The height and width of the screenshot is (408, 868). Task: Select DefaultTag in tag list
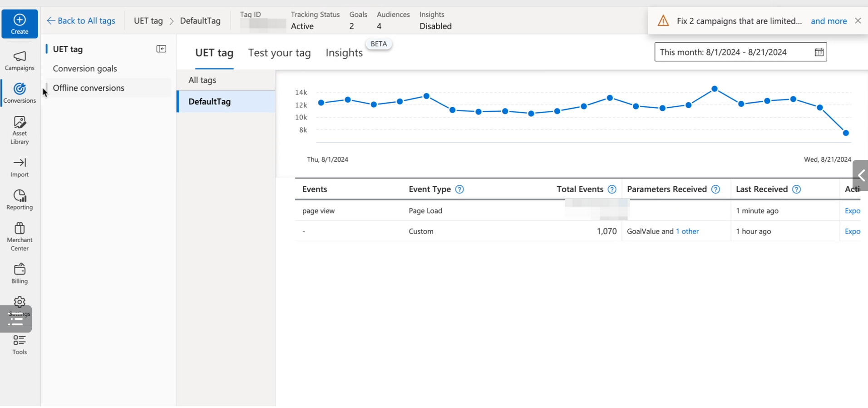click(x=226, y=102)
